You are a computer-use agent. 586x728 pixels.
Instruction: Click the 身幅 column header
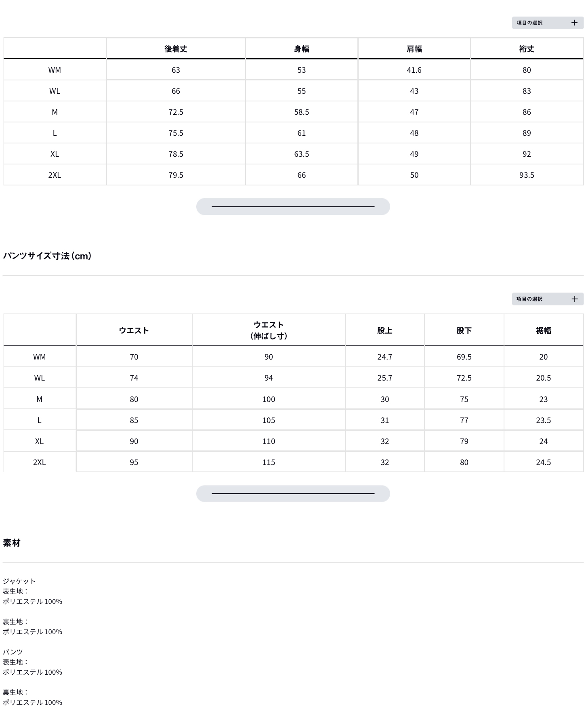point(301,49)
